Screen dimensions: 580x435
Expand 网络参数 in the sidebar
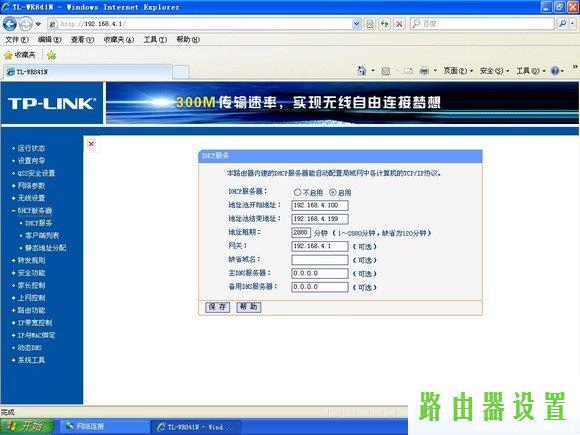point(31,186)
